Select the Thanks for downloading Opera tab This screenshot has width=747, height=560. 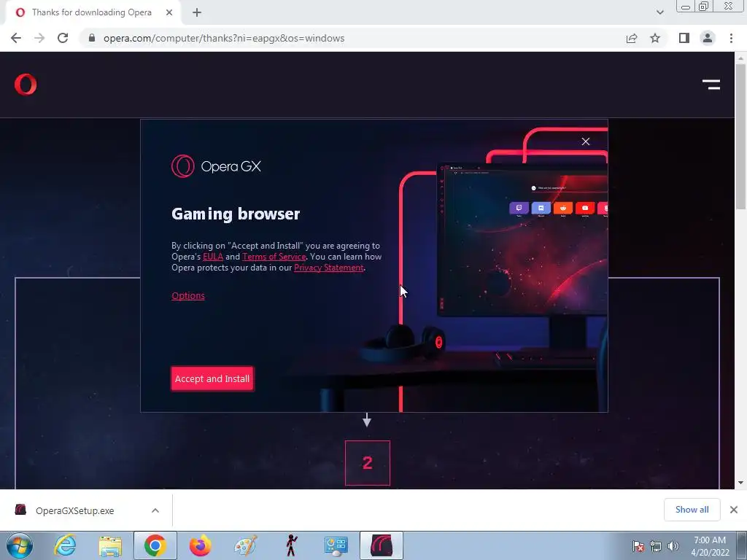coord(91,12)
